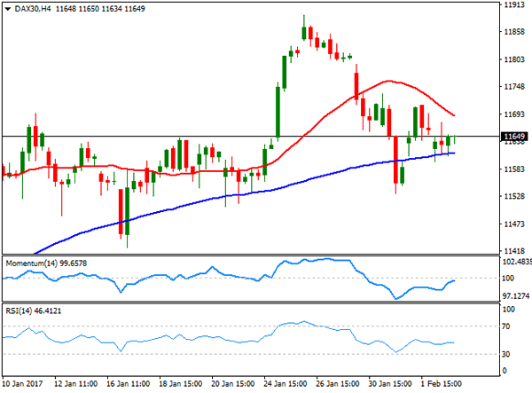Screen dimensions: 532x393
Task: Select price axis value 11748
Action: click(514, 87)
